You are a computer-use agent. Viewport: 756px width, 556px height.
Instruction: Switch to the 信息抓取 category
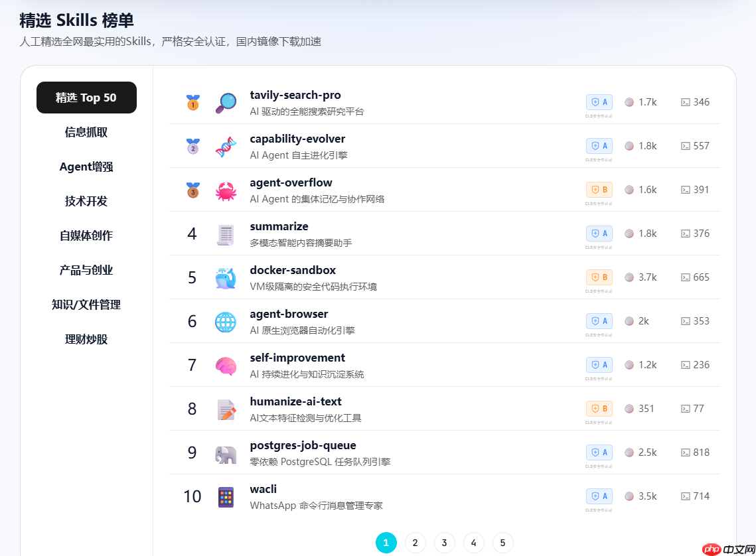point(86,133)
